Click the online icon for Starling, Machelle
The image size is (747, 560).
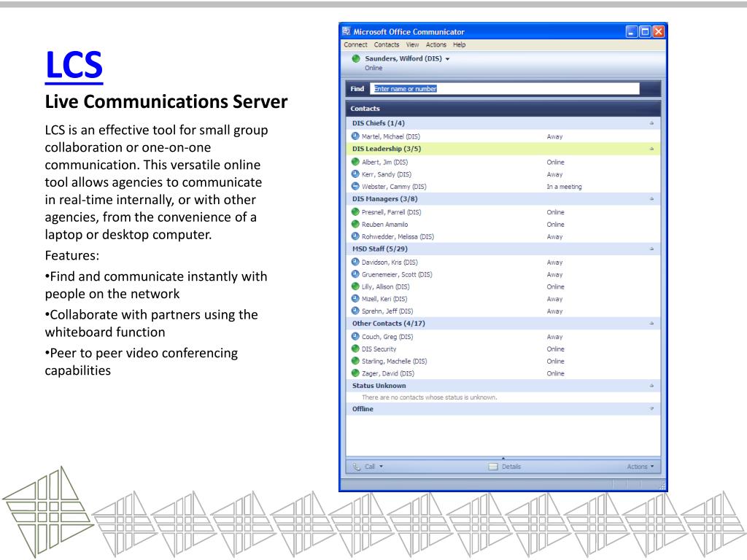click(x=355, y=361)
